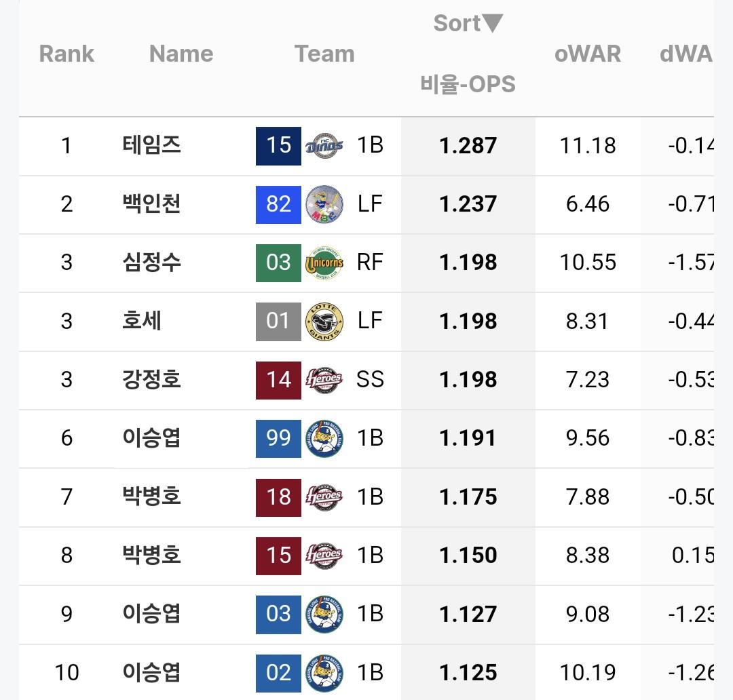Open player 심정수's profile link
The width and height of the screenshot is (733, 700).
coord(151,262)
